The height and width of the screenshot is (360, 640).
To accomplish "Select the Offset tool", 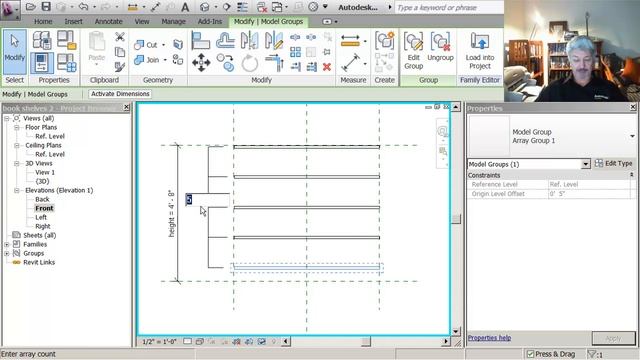I will (x=225, y=41).
